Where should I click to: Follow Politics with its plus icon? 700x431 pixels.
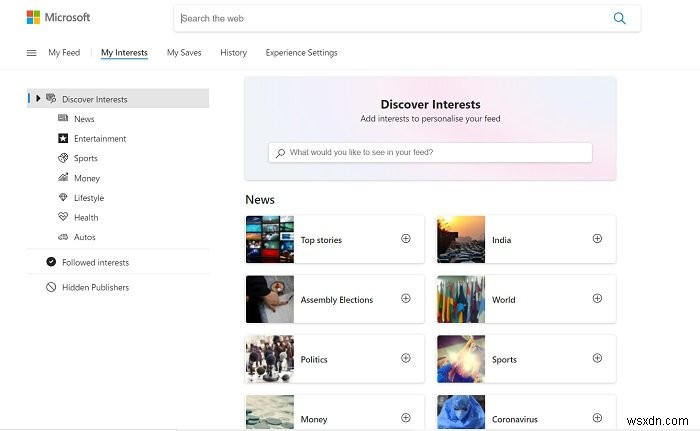pyautogui.click(x=406, y=358)
